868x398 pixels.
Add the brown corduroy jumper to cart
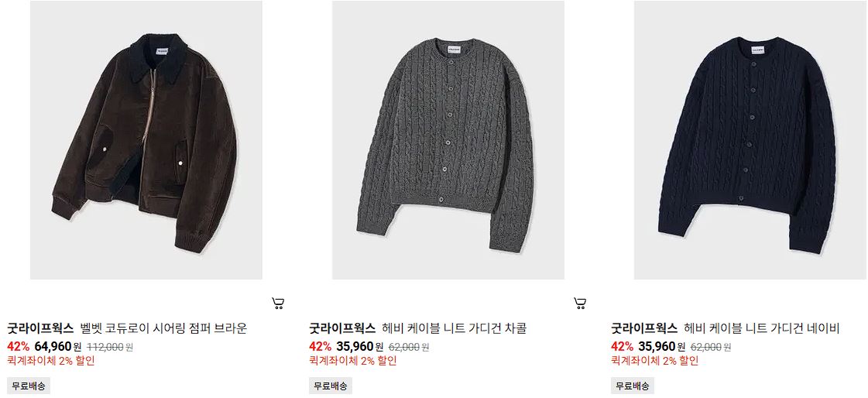pyautogui.click(x=278, y=303)
